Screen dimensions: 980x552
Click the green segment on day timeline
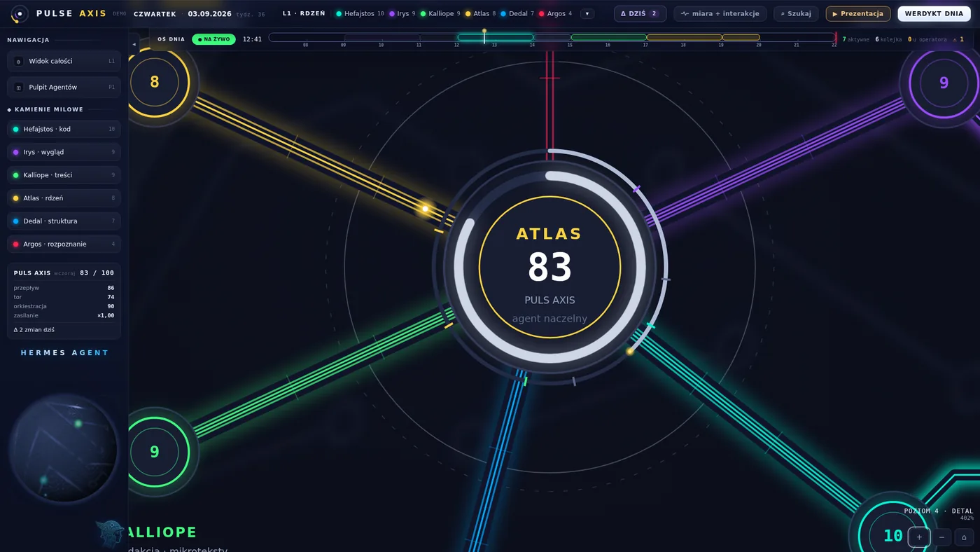[609, 37]
